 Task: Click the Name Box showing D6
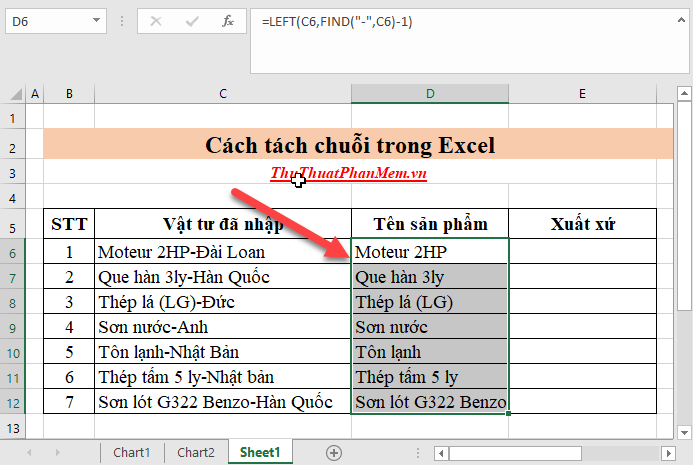(x=45, y=21)
